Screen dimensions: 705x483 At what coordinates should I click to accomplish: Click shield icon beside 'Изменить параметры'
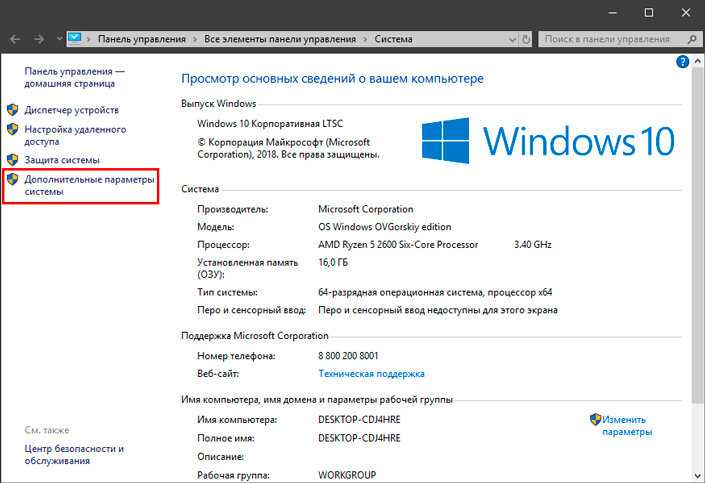pyautogui.click(x=595, y=420)
